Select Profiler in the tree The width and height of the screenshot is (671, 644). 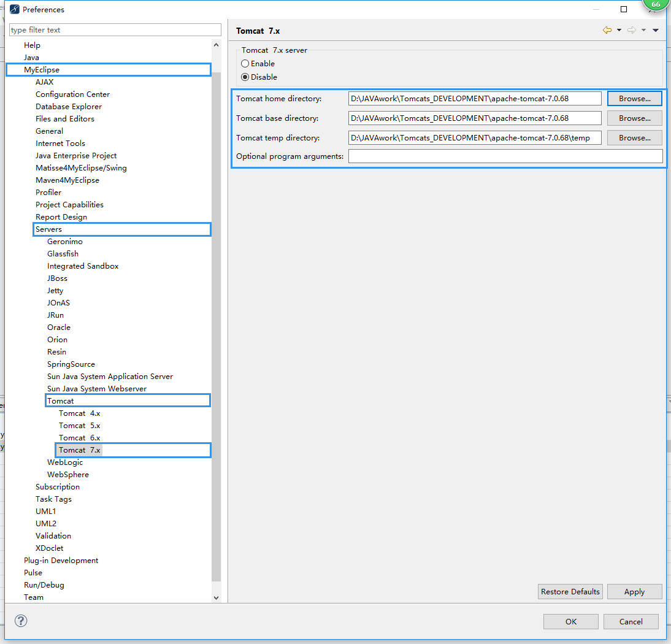click(x=48, y=192)
